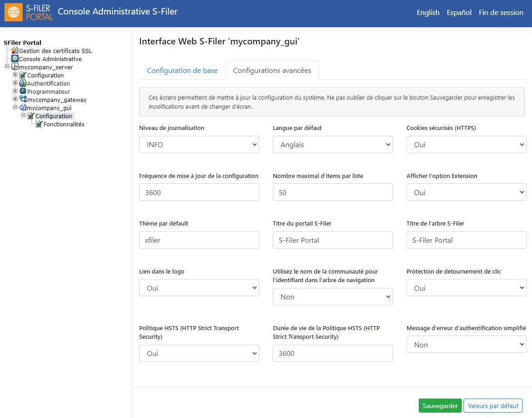
Task: Open the Niveau de journalisation dropdown
Action: pyautogui.click(x=199, y=144)
